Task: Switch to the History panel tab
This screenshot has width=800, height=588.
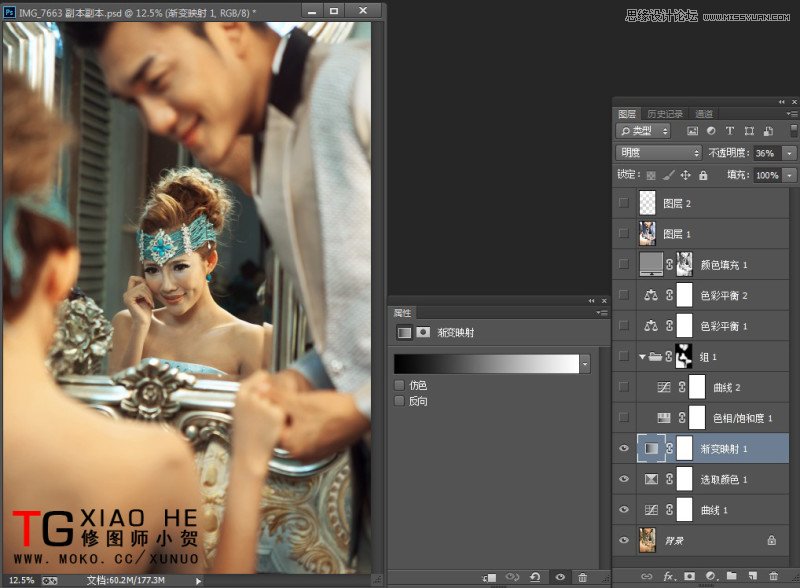Action: click(666, 114)
